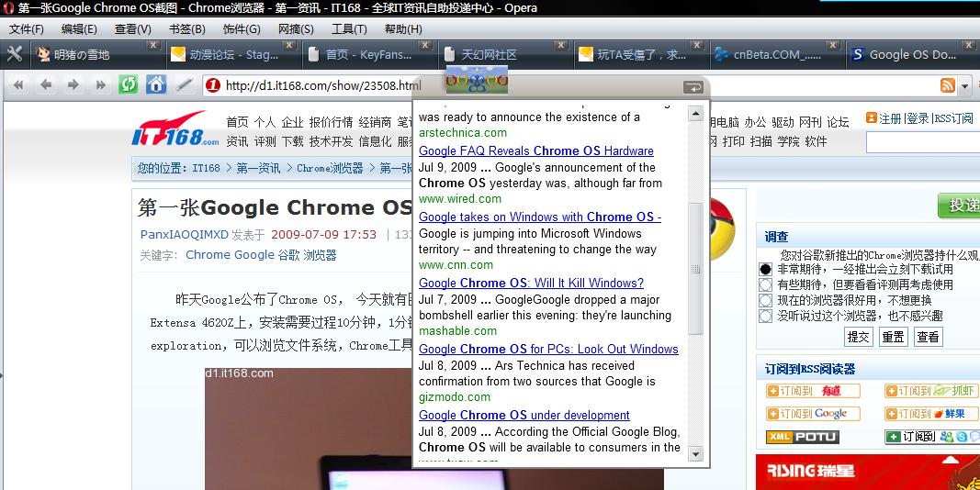Click popup scrollbar up arrow
Viewport: 980px width, 490px height.
695,114
